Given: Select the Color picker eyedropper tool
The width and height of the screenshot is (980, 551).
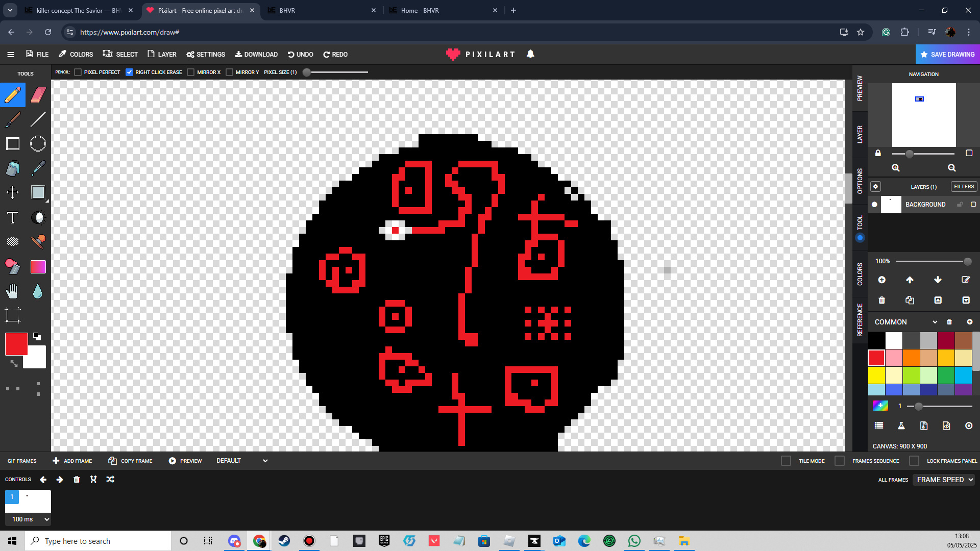Looking at the screenshot, I should tap(38, 168).
